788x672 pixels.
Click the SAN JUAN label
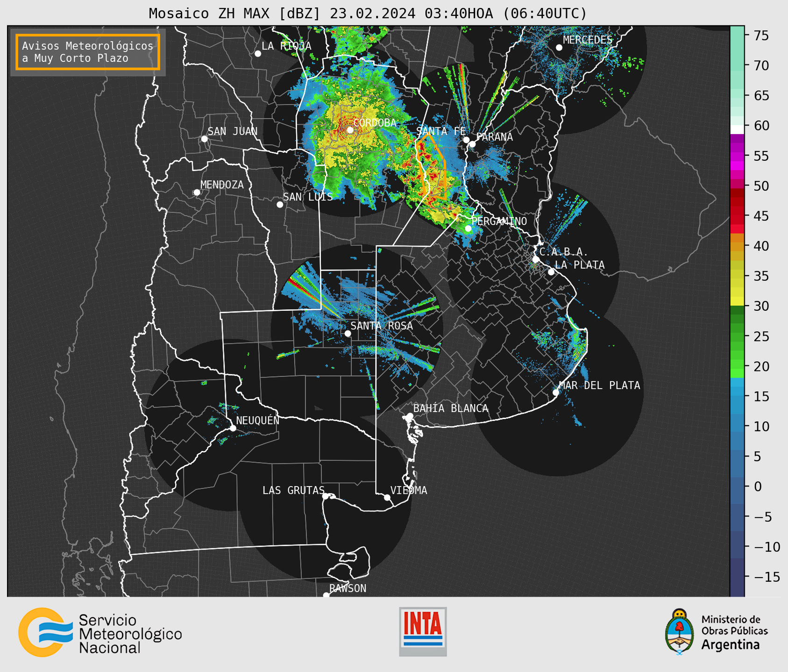pos(233,131)
